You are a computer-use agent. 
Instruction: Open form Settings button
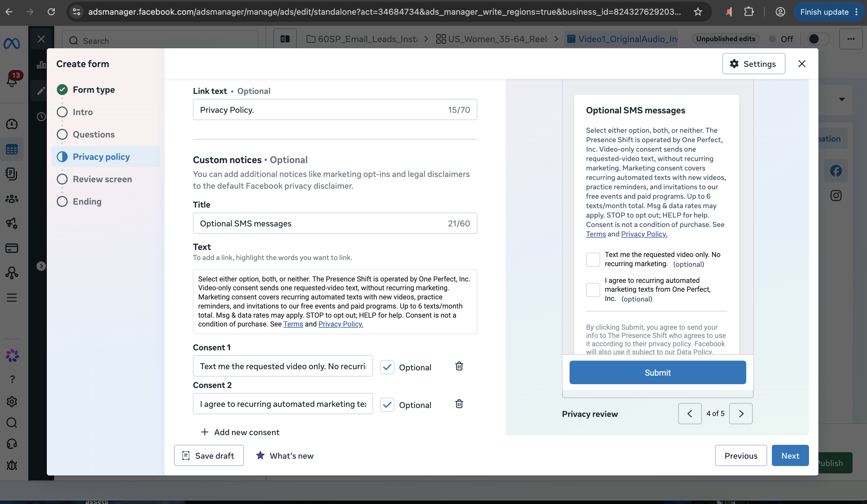coord(753,64)
